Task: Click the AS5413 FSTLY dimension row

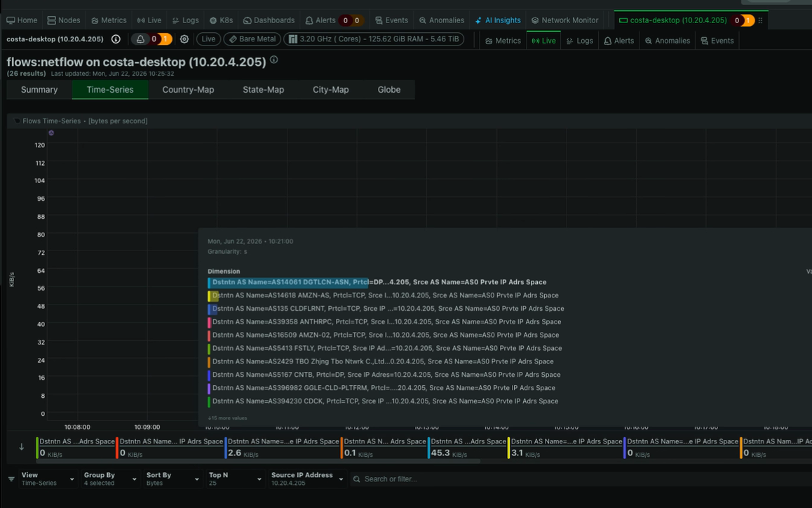Action: point(385,348)
